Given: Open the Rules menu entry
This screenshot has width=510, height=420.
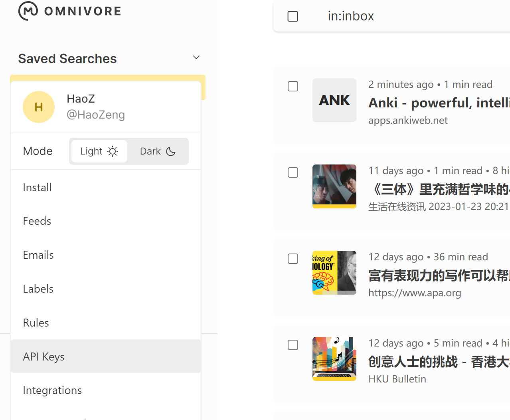Looking at the screenshot, I should tap(36, 323).
